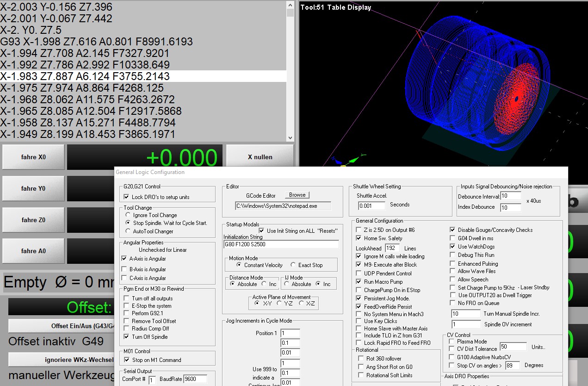Enable 'Enhanced Pulsing' checkbox
The width and height of the screenshot is (588, 386).
click(x=452, y=264)
